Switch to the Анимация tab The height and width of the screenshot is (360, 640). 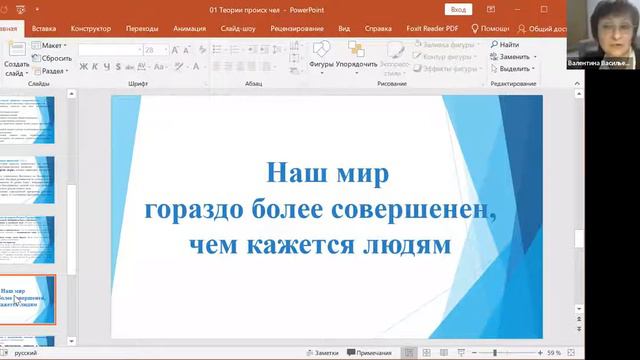pos(189,29)
